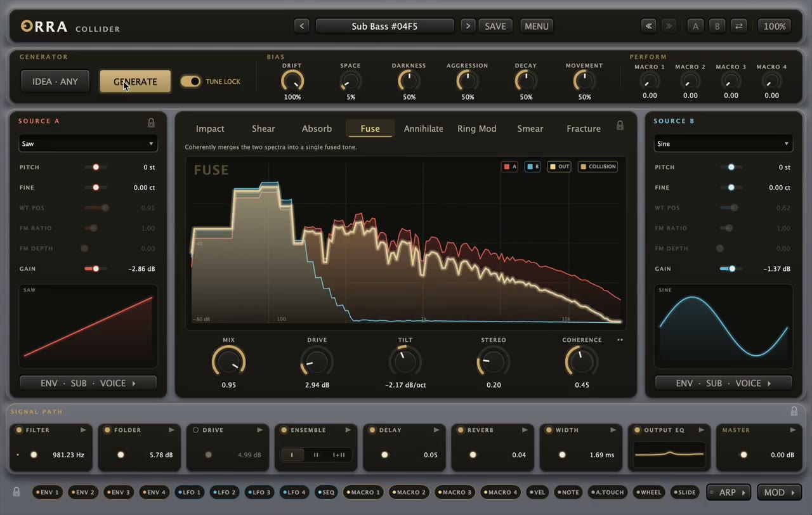The image size is (812, 515).
Task: Disable the Reverb module power button
Action: point(460,430)
